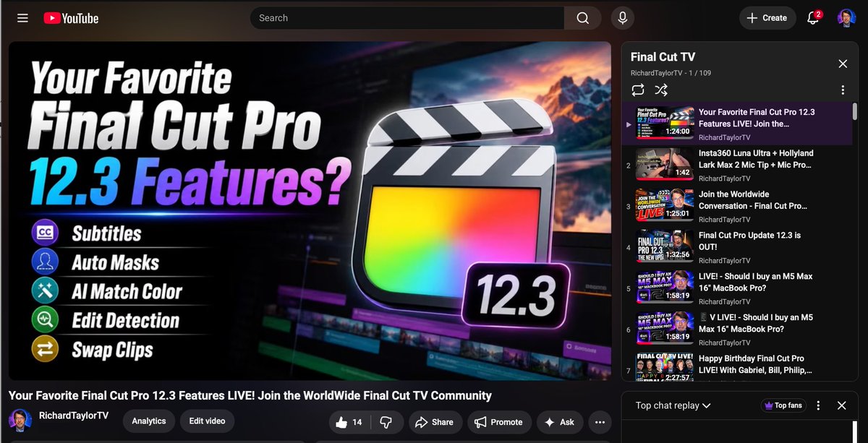This screenshot has width=868, height=443.
Task: Select "LIVE! - Should I buy an M5 Max" title
Action: [x=755, y=282]
